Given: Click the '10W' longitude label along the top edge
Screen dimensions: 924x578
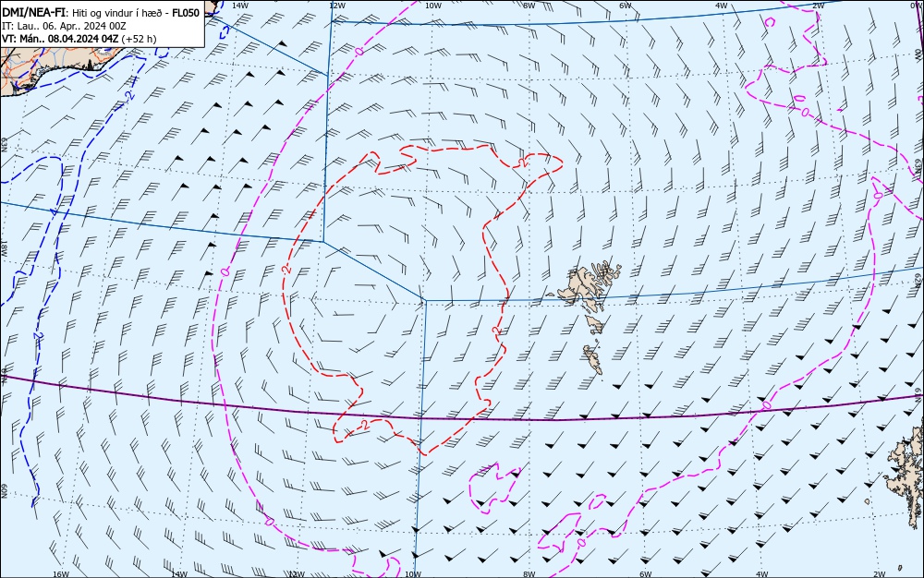Looking at the screenshot, I should (x=433, y=5).
